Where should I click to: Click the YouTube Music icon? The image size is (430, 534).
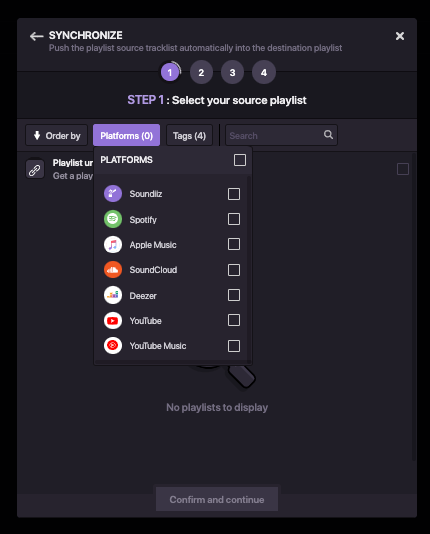(113, 346)
